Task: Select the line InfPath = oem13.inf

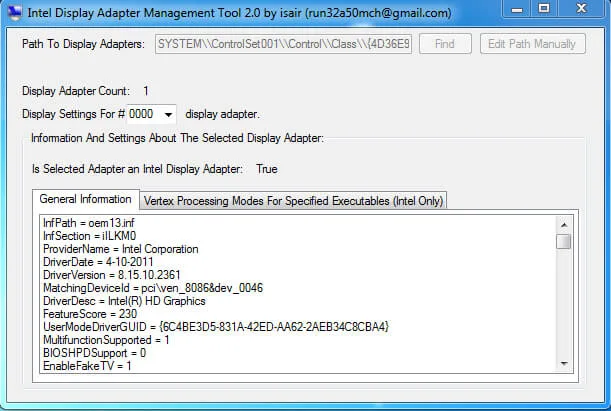Action: click(89, 223)
